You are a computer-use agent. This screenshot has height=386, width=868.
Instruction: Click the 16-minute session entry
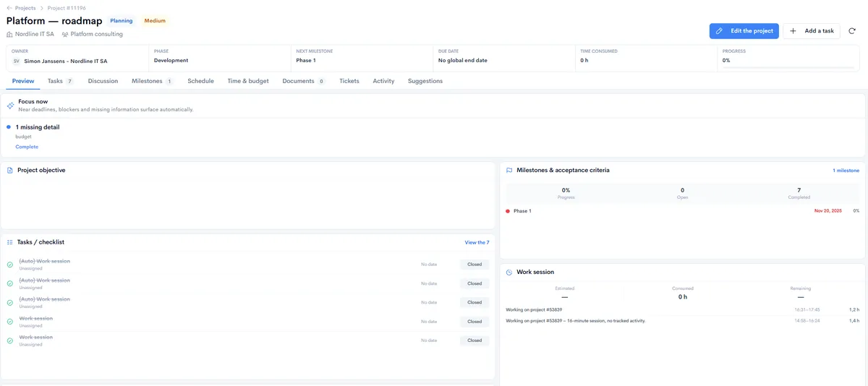coord(682,321)
